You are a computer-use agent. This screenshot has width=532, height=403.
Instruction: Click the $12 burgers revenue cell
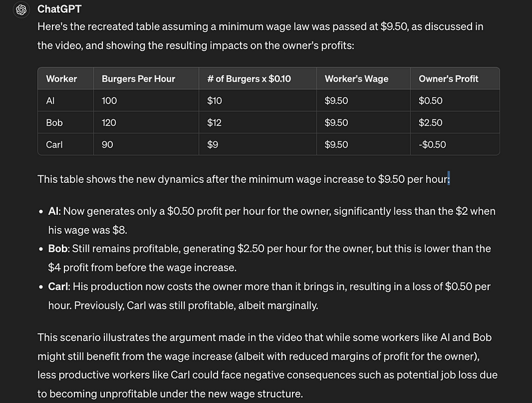(213, 123)
